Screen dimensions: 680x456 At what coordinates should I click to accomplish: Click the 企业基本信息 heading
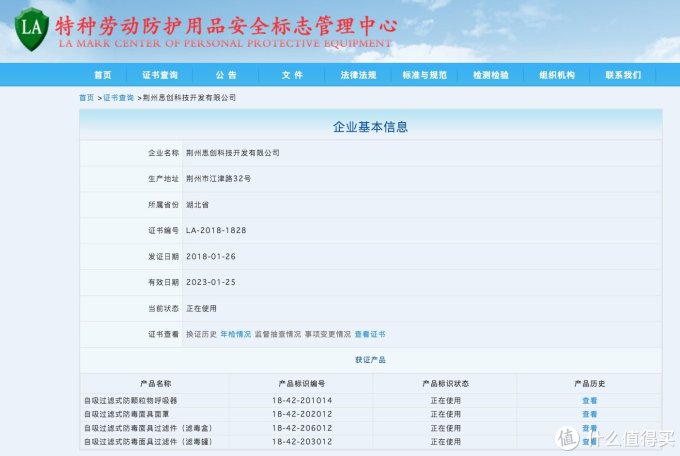(370, 127)
